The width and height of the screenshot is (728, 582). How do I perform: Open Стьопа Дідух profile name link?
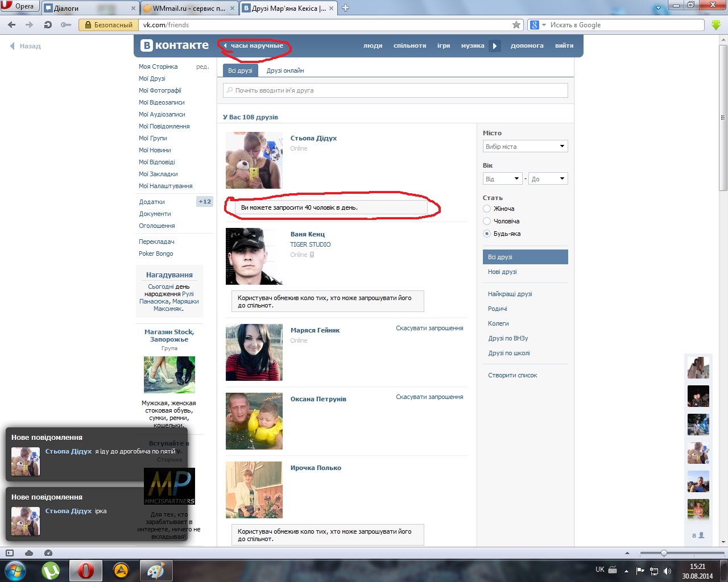(x=313, y=138)
